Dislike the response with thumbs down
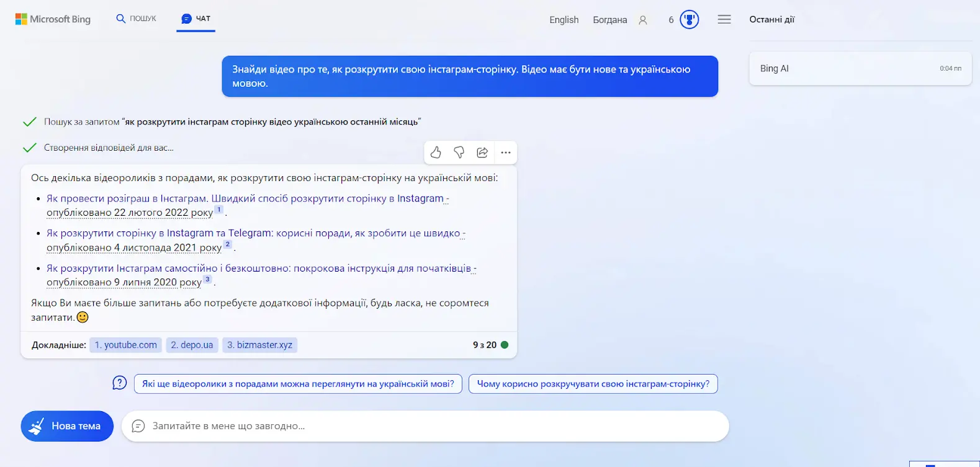980x467 pixels. [x=459, y=153]
